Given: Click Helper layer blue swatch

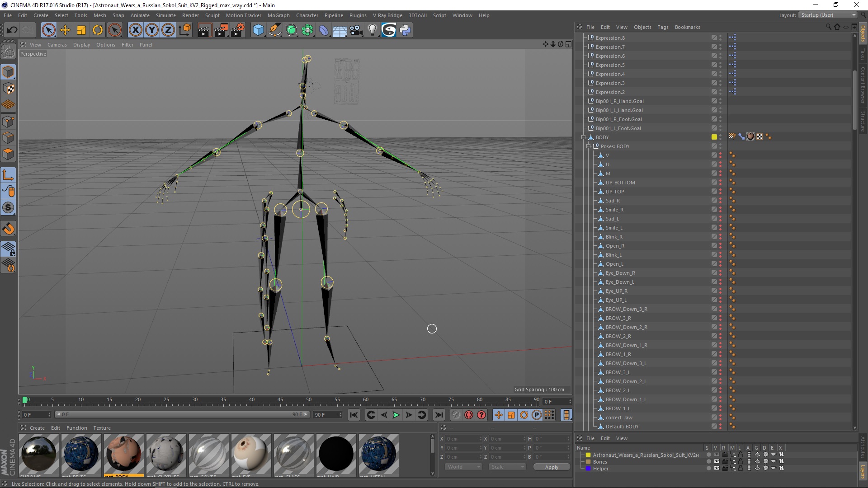Looking at the screenshot, I should 588,469.
